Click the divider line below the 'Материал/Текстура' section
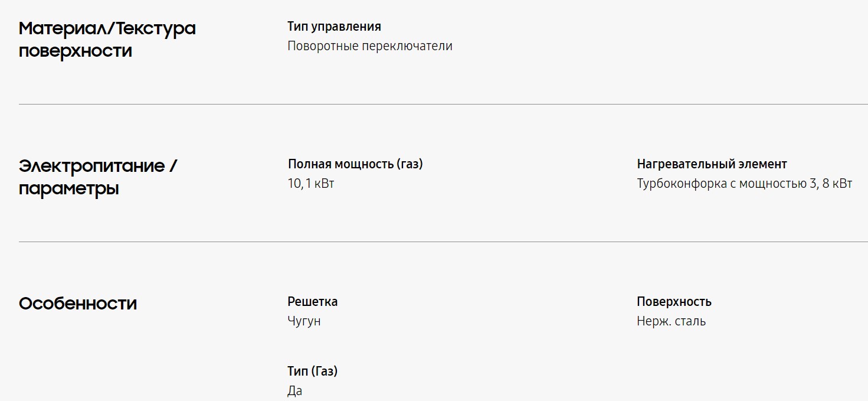The width and height of the screenshot is (868, 401). point(443,104)
